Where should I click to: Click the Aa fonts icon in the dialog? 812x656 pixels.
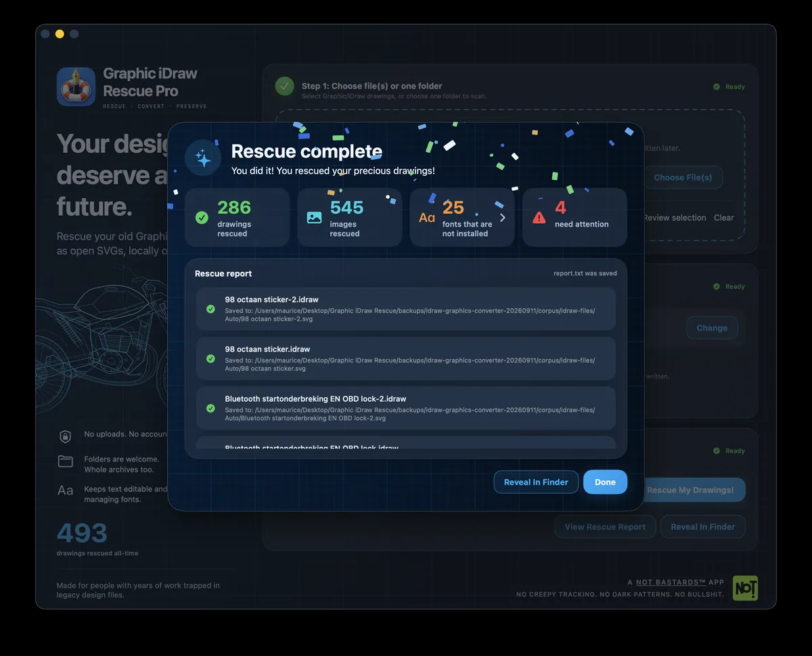tap(427, 218)
